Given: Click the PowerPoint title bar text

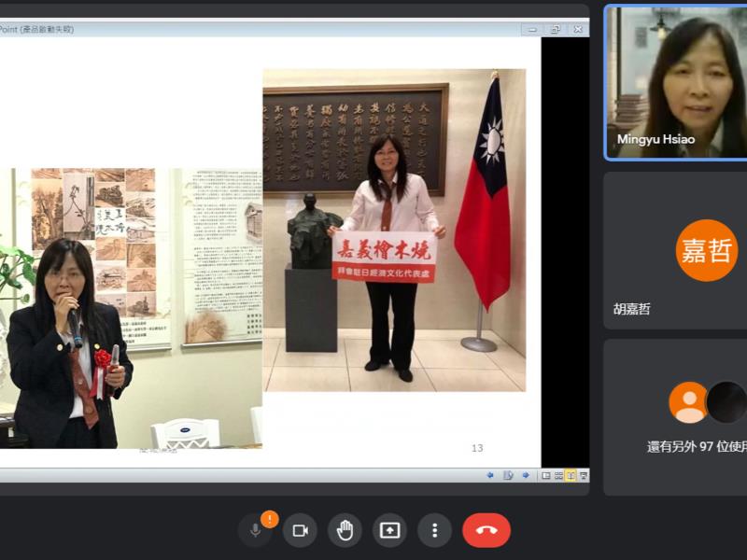Looking at the screenshot, I should pyautogui.click(x=37, y=29).
